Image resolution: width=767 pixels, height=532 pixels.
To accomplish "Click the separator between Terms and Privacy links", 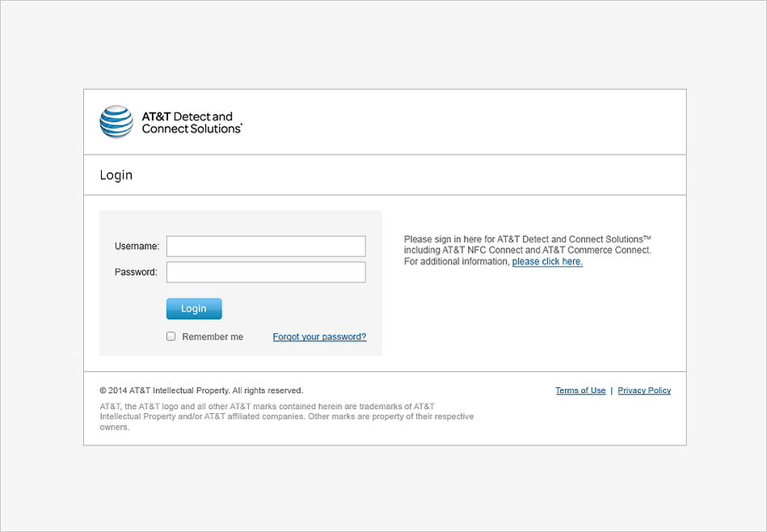I will point(612,390).
